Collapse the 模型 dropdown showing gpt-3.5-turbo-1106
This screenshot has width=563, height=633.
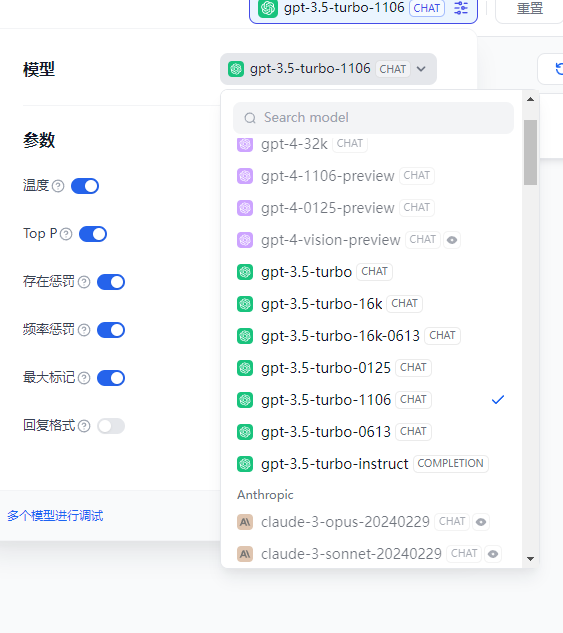point(328,69)
